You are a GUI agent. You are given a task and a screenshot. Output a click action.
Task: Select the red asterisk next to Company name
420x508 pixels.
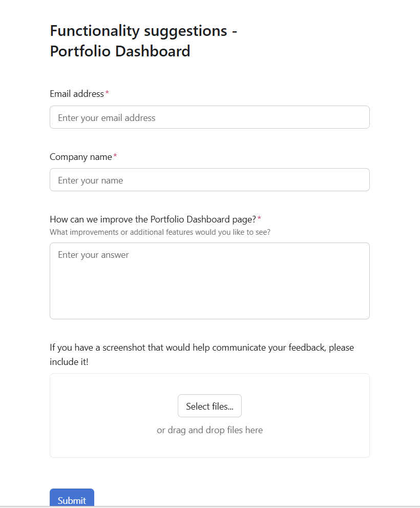pos(115,156)
